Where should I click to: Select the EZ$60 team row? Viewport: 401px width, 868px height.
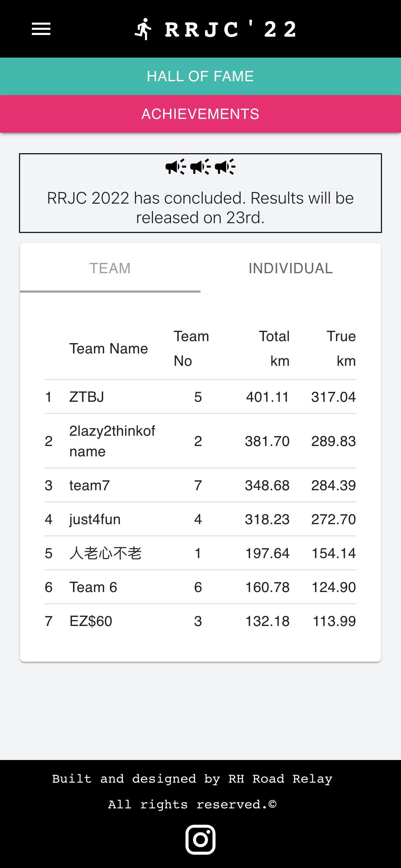pyautogui.click(x=200, y=621)
